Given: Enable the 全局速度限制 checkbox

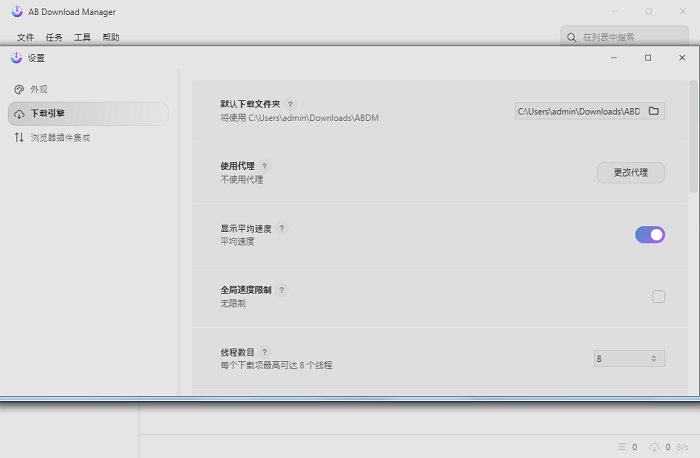Looking at the screenshot, I should 658,296.
